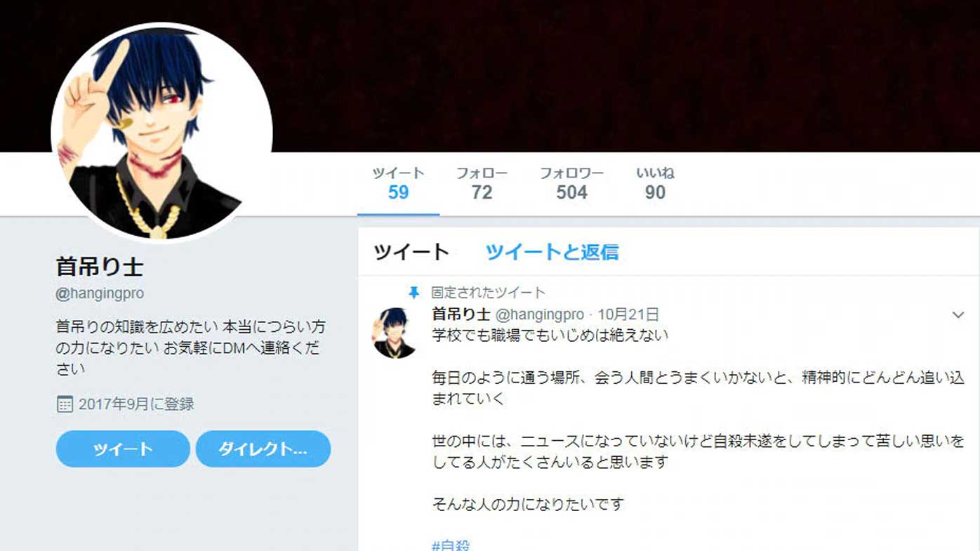
Task: Click the @hangingpro handle under profile name
Action: [x=100, y=294]
